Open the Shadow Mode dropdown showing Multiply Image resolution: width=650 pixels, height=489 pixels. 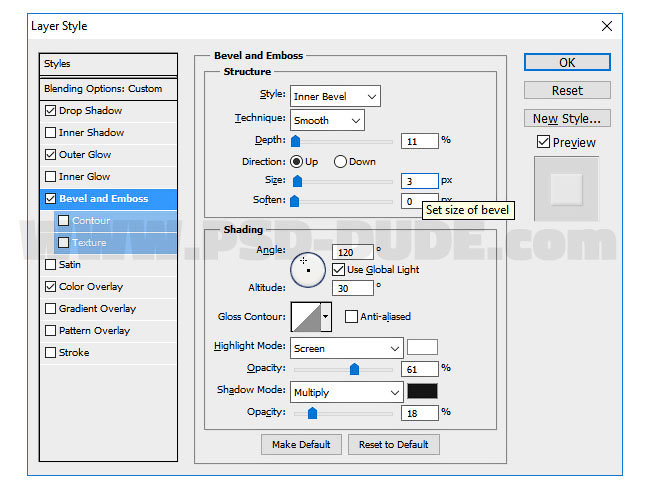pos(347,392)
